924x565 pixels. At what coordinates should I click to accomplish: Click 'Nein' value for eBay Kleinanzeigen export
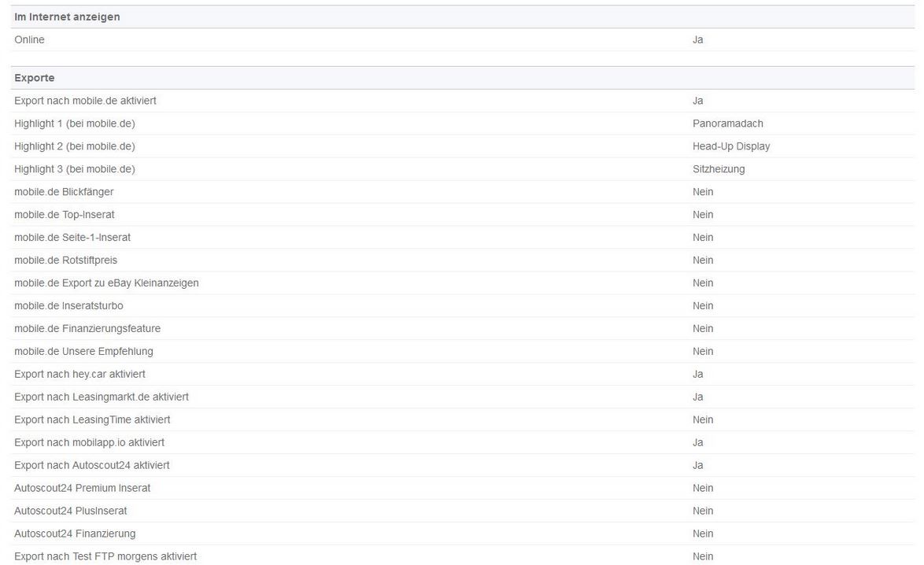(x=703, y=282)
